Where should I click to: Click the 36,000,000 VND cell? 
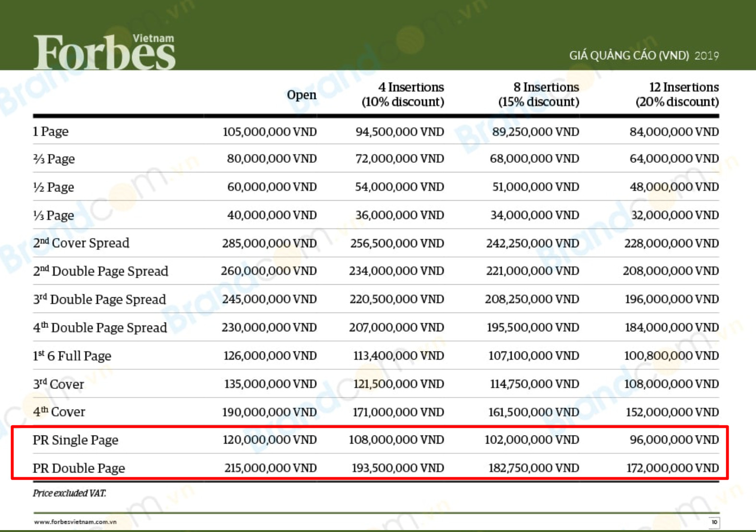[x=400, y=215]
